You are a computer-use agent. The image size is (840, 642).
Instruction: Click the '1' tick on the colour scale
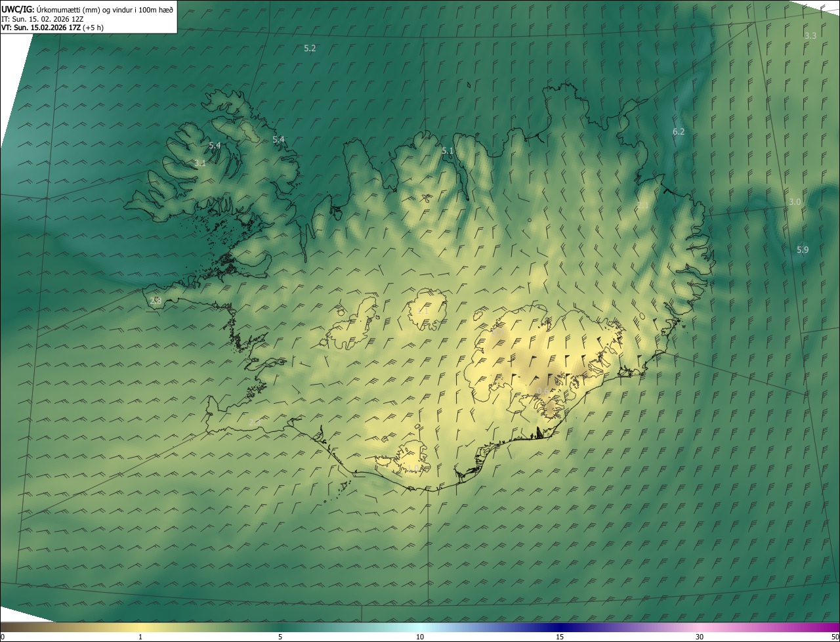pos(140,637)
